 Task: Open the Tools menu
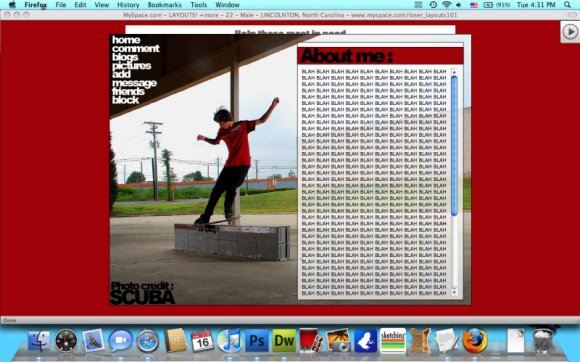click(x=199, y=5)
